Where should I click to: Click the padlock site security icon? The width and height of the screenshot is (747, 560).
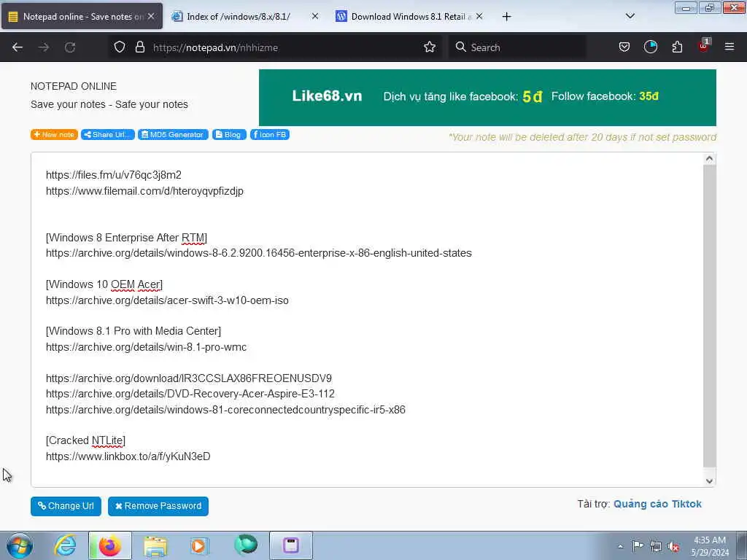click(139, 47)
